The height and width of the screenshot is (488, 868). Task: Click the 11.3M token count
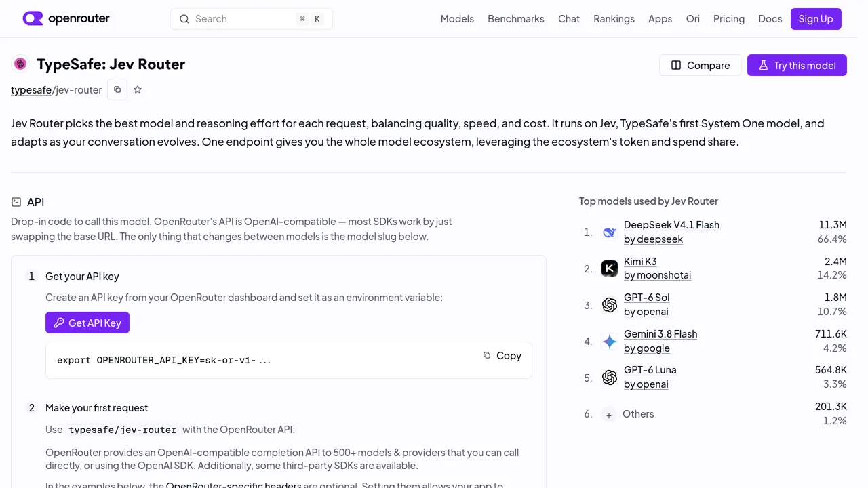coord(832,225)
